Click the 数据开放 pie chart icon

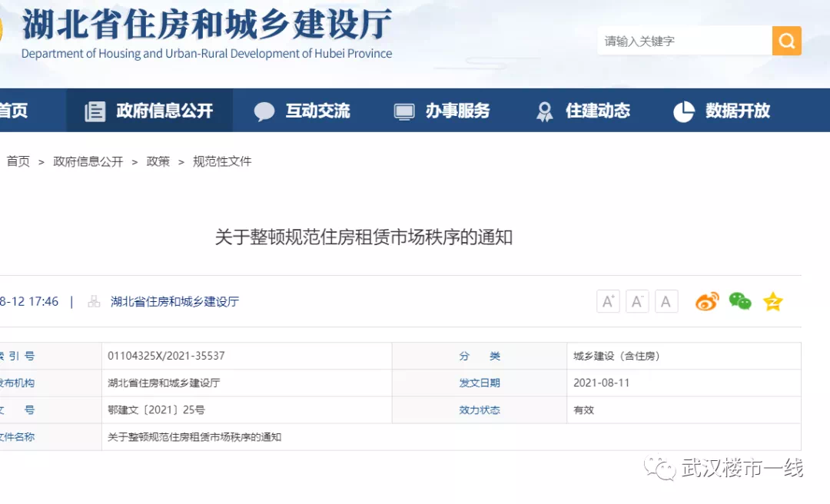(x=683, y=111)
